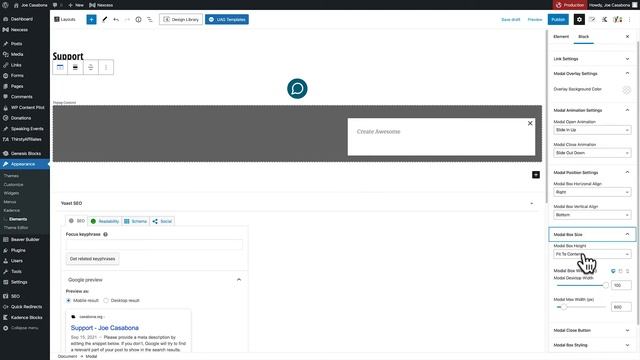The width and height of the screenshot is (640, 360).
Task: Open the UAG Templates button
Action: (x=227, y=19)
